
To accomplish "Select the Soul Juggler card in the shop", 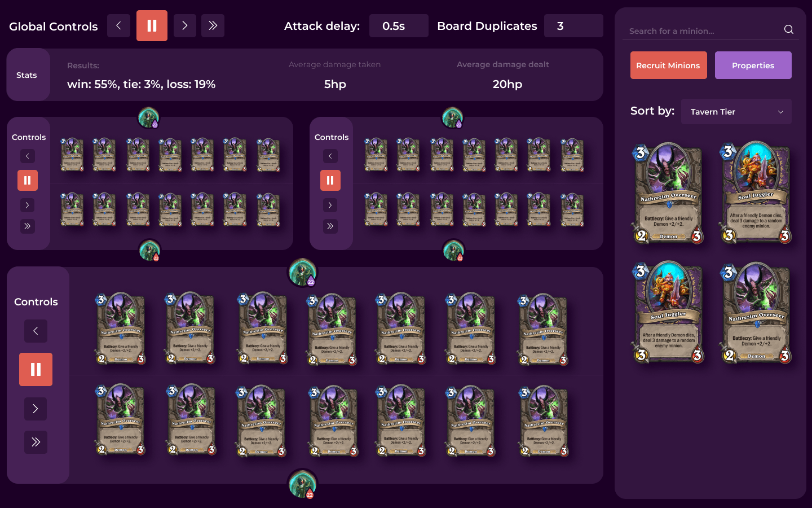I will point(755,194).
